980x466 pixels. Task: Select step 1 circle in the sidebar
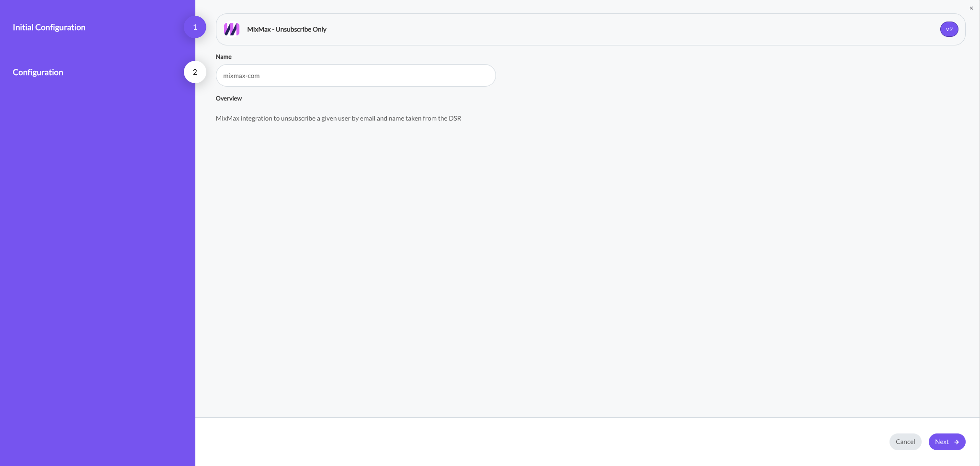click(195, 27)
